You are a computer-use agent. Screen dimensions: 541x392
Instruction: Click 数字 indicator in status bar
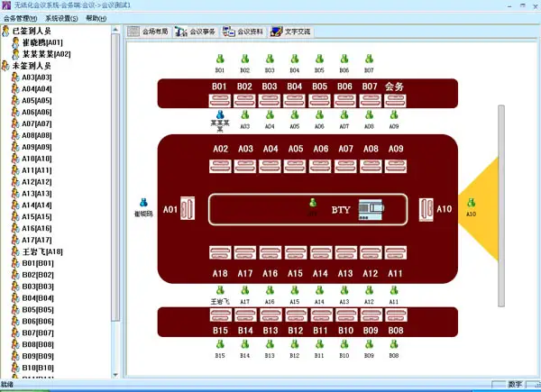tap(515, 384)
